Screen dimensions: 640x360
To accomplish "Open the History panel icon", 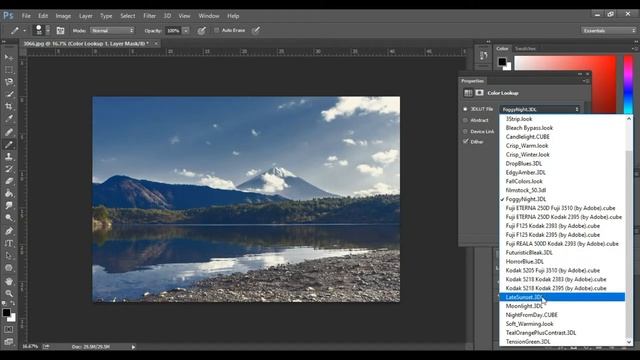I will (x=483, y=56).
